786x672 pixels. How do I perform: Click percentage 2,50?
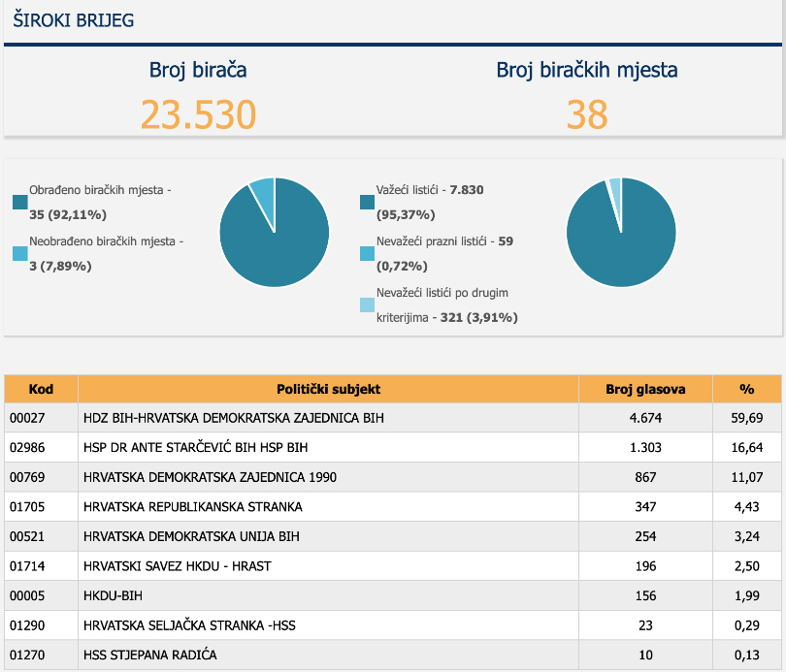(747, 566)
